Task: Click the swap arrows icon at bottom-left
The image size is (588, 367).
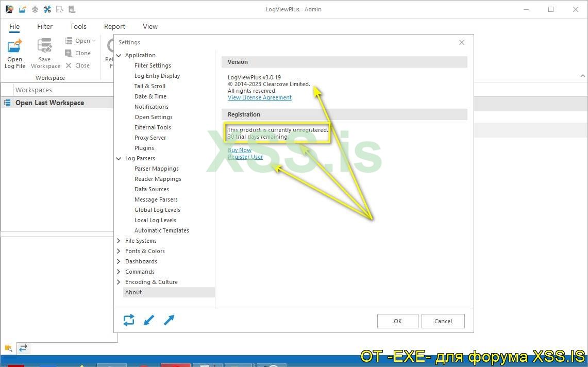Action: pos(23,348)
